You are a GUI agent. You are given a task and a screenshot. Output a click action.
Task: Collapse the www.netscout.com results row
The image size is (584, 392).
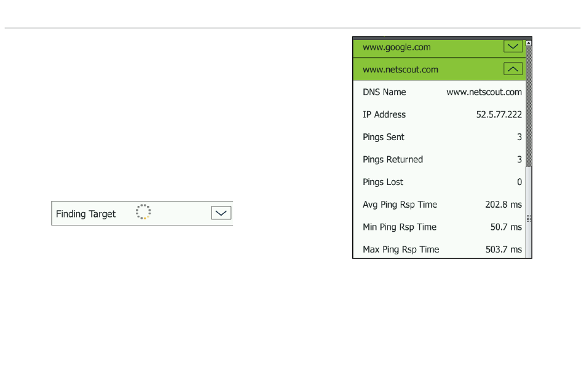[513, 69]
